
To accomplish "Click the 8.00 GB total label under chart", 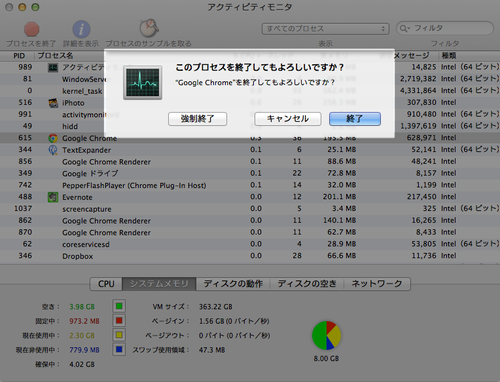I will click(x=326, y=359).
